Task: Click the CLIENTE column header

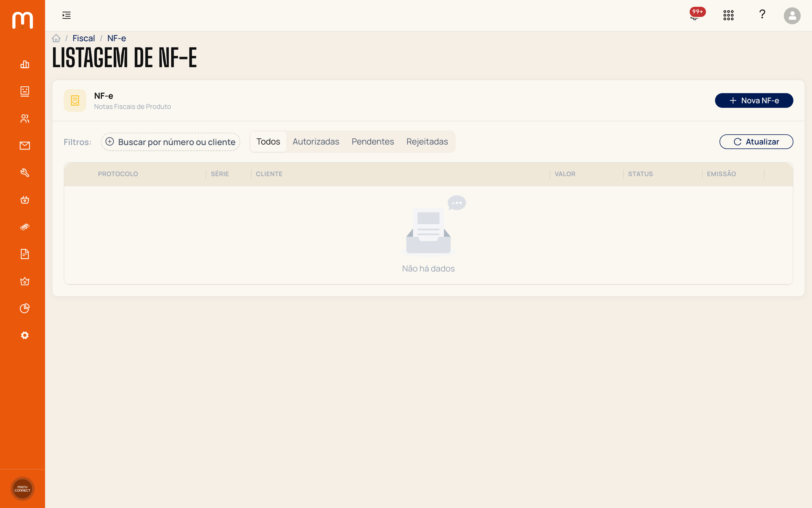Action: (x=269, y=174)
